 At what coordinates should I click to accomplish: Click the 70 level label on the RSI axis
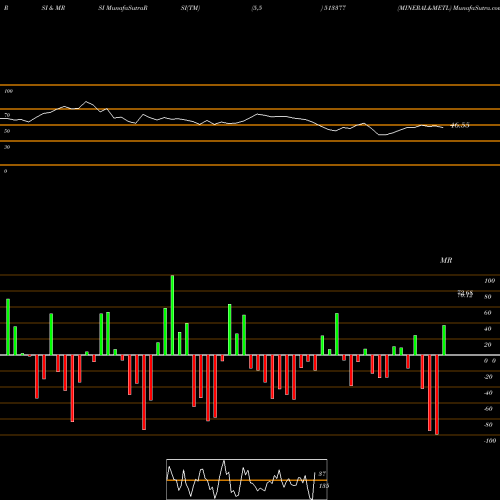7,115
